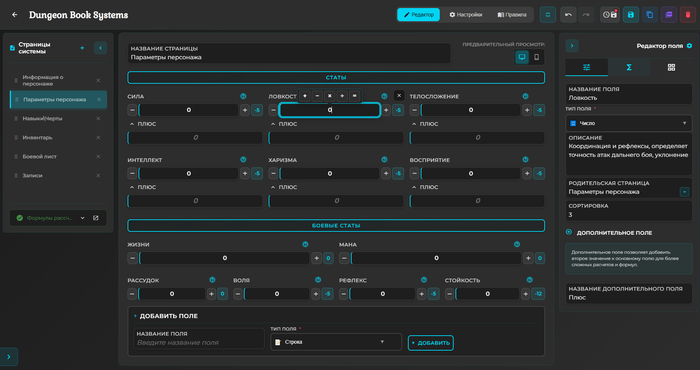The image size is (700, 370).
Task: Open the Родительская страница dropdown
Action: click(684, 192)
